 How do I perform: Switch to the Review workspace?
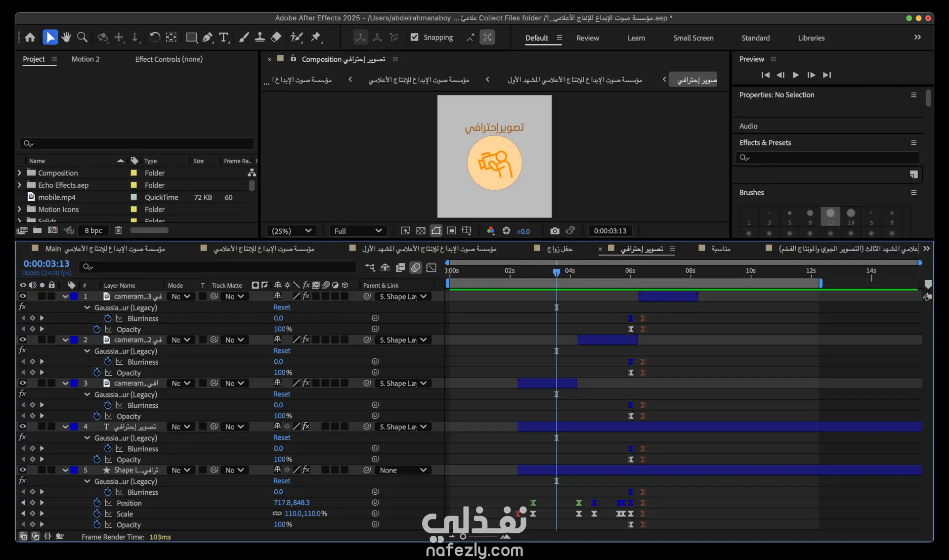point(587,38)
